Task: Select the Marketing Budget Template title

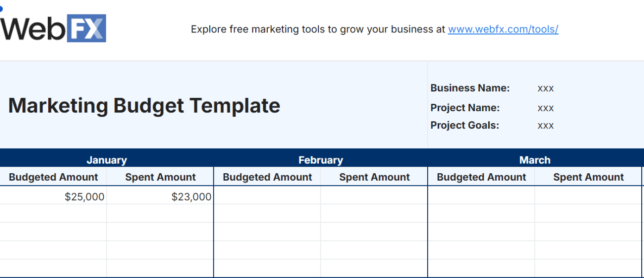Action: 144,105
